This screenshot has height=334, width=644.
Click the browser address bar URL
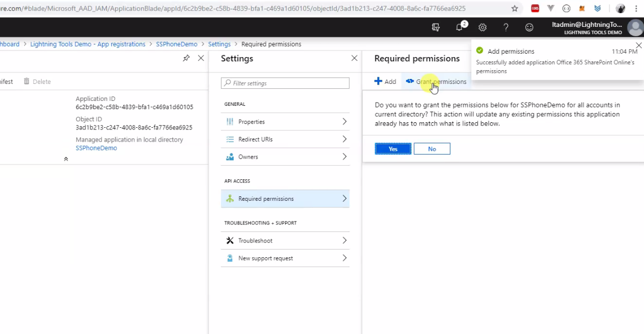[233, 8]
